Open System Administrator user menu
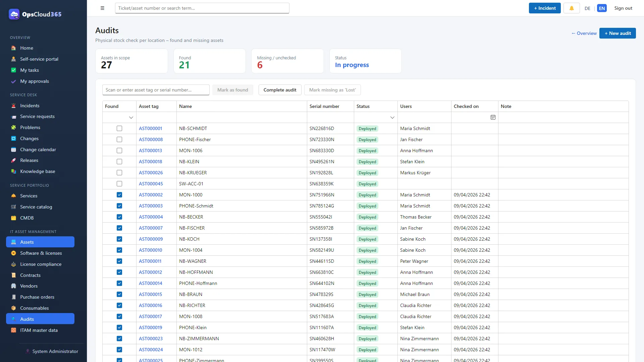 point(52,351)
